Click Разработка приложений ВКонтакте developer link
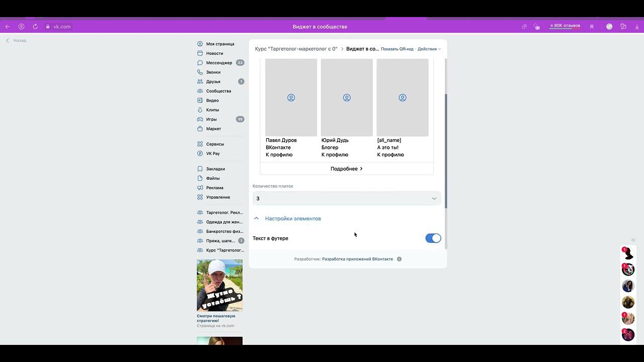The width and height of the screenshot is (644, 362). [x=358, y=259]
